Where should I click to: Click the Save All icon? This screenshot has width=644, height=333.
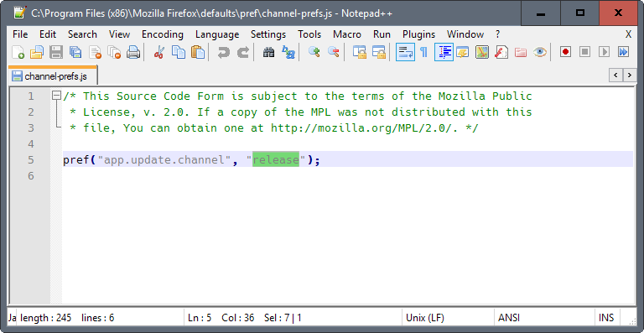[75, 52]
